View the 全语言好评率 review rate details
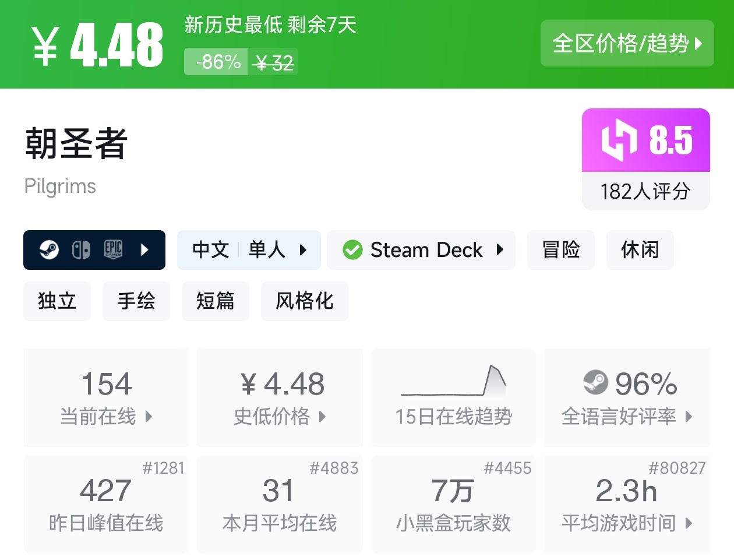734x560 pixels. 627,416
